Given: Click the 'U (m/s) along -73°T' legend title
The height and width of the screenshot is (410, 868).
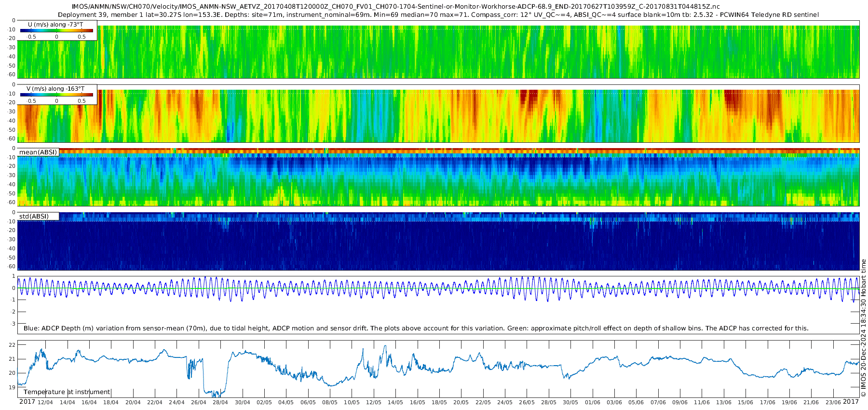Looking at the screenshot, I should click(x=56, y=24).
